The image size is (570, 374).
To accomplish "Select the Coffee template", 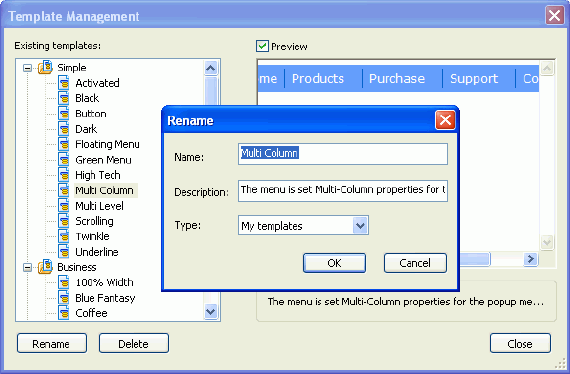I will tap(91, 313).
